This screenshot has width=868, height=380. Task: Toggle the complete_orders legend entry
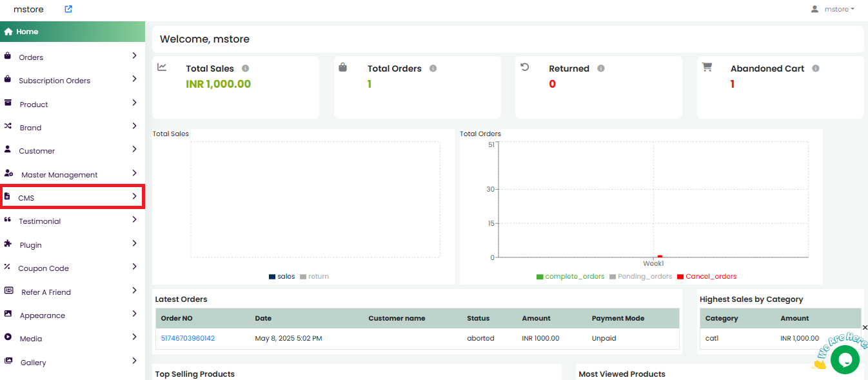point(570,276)
